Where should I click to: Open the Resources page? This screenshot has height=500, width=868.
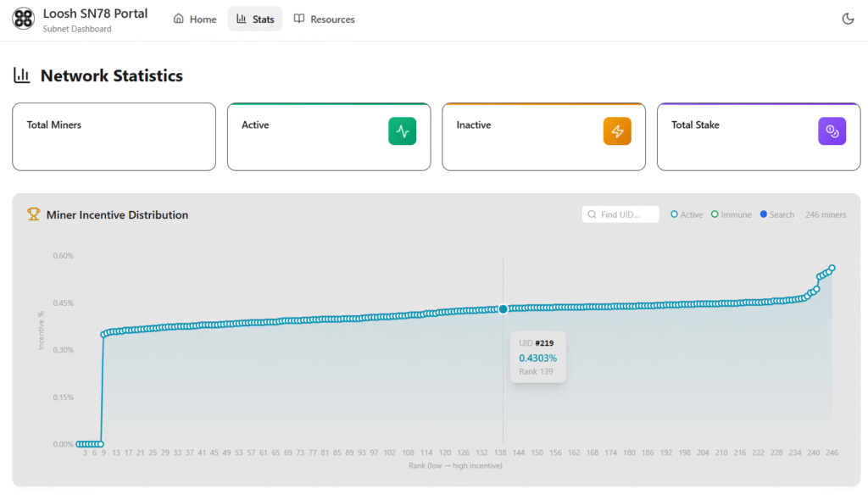(x=324, y=19)
